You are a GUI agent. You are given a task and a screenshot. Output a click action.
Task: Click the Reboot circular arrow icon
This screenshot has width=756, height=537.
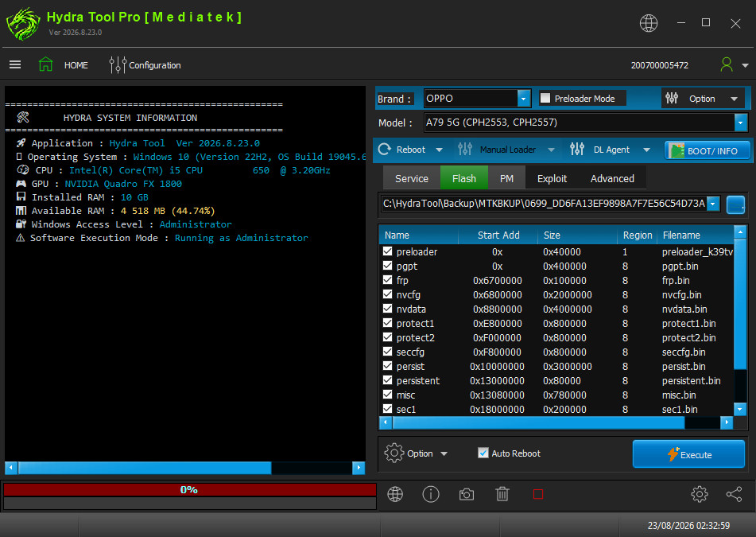click(x=384, y=149)
